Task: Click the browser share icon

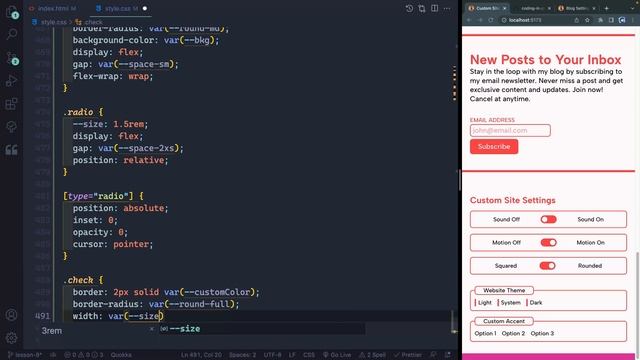Action: [576, 20]
